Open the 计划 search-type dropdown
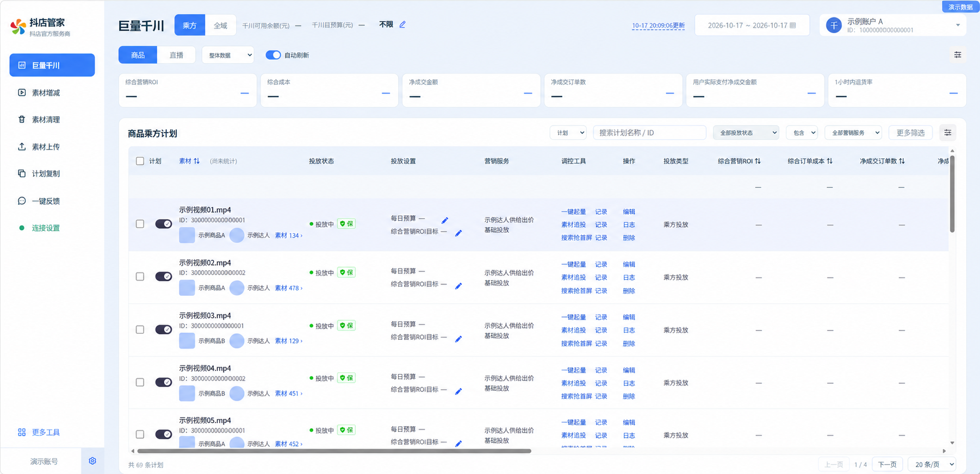Image resolution: width=980 pixels, height=474 pixels. point(568,133)
